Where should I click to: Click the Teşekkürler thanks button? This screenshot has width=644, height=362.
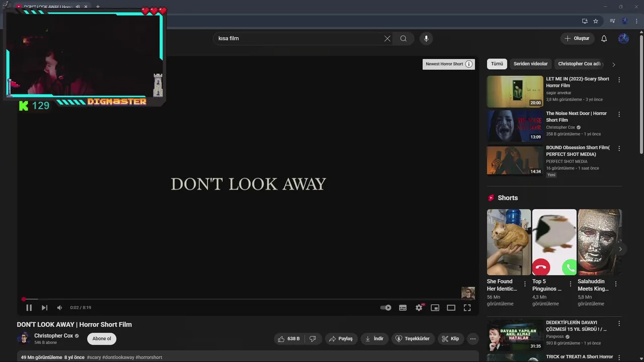[413, 339]
